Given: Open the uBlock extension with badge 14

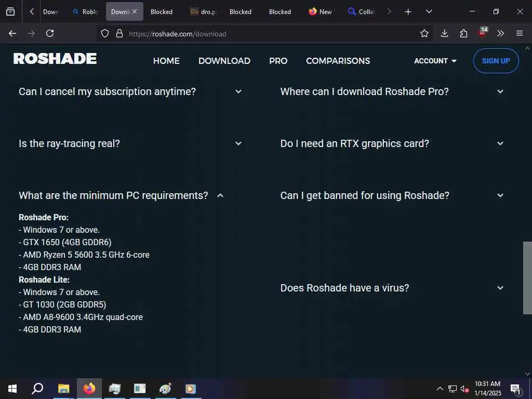Looking at the screenshot, I should coord(482,33).
